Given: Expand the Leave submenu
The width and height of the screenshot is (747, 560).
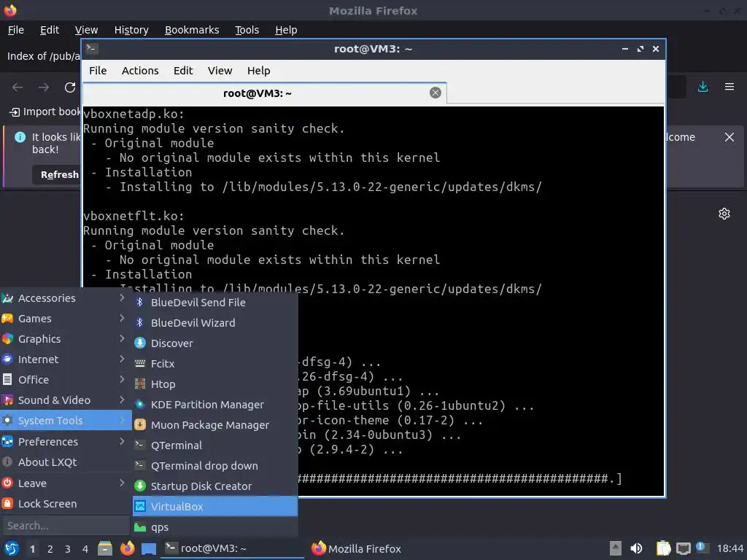Looking at the screenshot, I should tap(66, 483).
